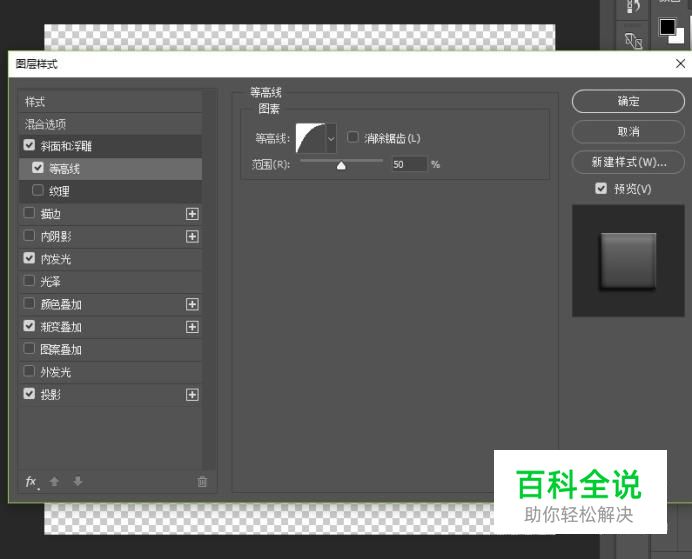Delete effect using the trash icon
692x559 pixels.
202,481
